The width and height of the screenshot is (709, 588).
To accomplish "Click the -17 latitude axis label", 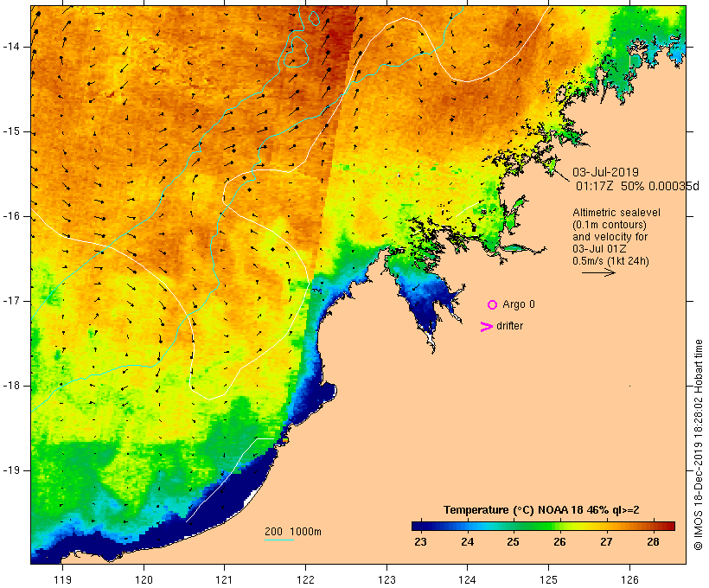I will click(10, 301).
